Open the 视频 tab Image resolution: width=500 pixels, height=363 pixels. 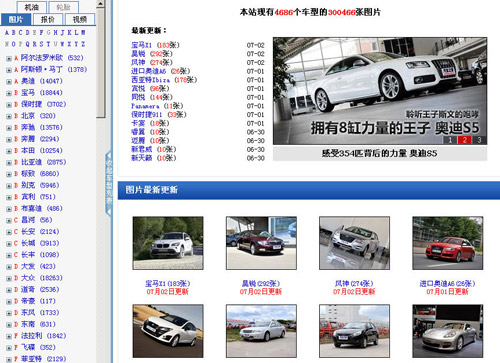[x=80, y=19]
